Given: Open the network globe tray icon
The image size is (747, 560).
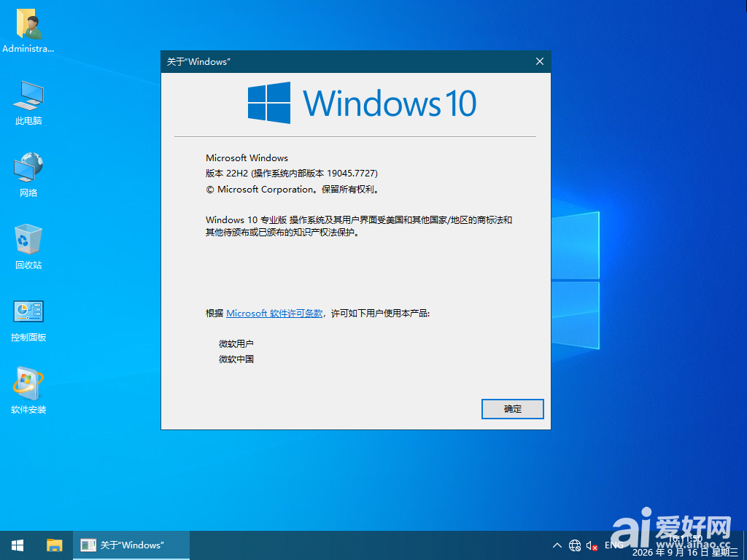Looking at the screenshot, I should (x=575, y=545).
